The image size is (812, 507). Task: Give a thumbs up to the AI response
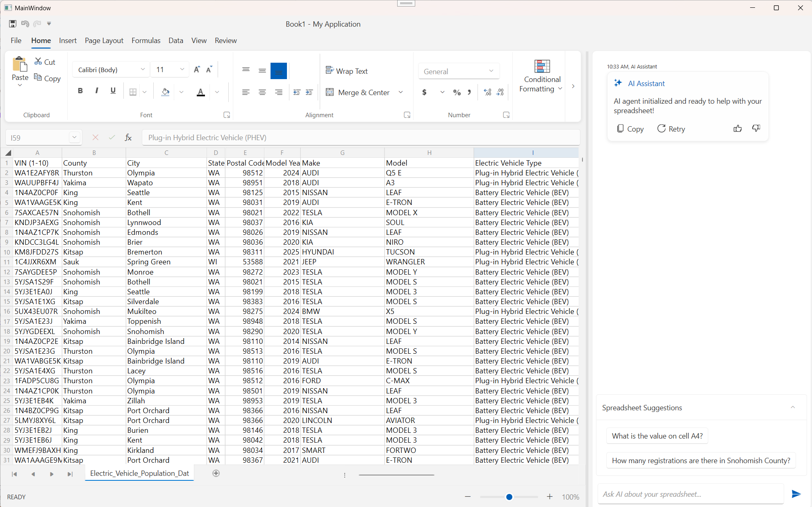point(737,128)
